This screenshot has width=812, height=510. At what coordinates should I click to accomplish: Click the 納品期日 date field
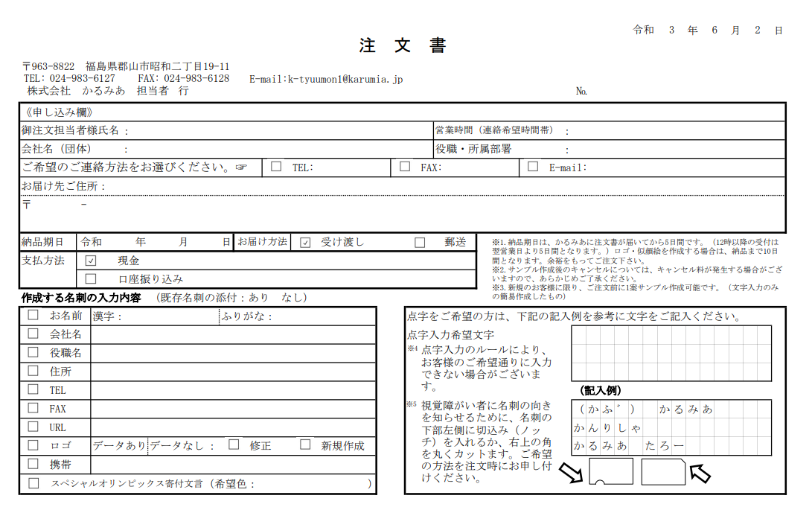[x=155, y=242]
